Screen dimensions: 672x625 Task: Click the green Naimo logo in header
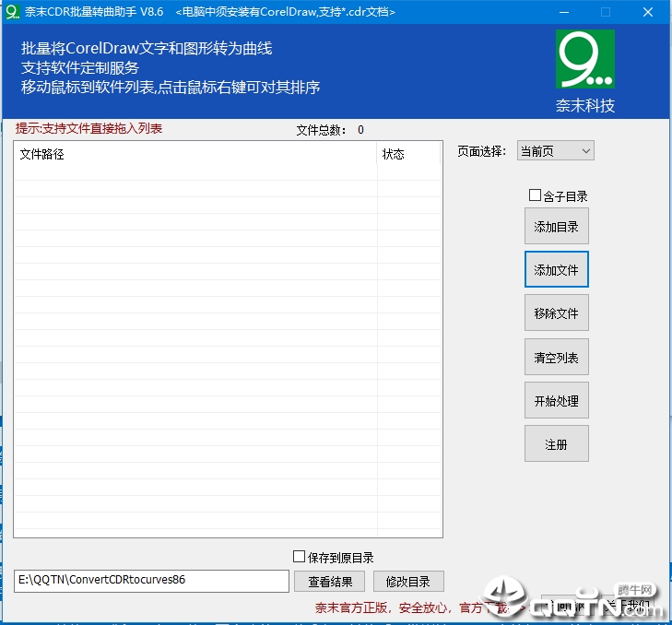pyautogui.click(x=585, y=59)
